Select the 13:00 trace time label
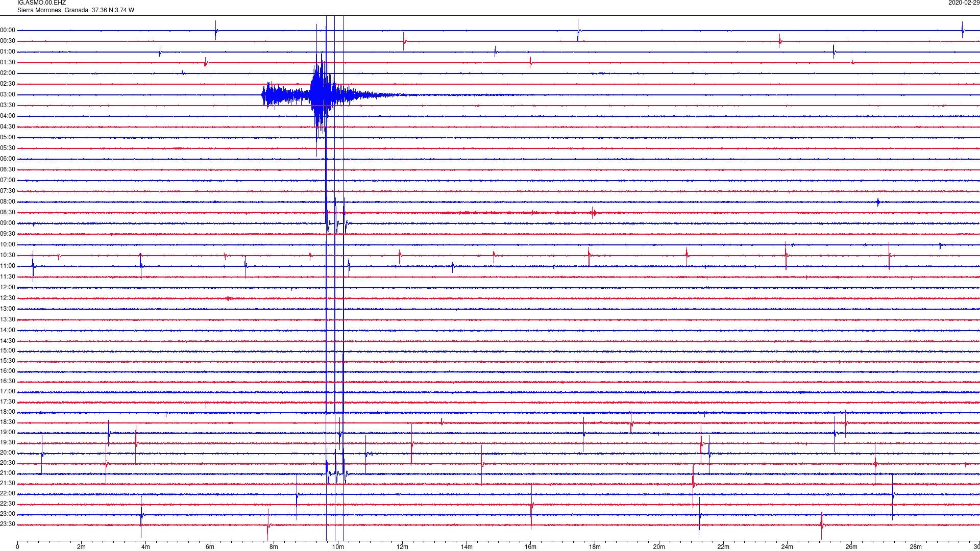Viewport: 980px width, 551px height. tap(8, 309)
